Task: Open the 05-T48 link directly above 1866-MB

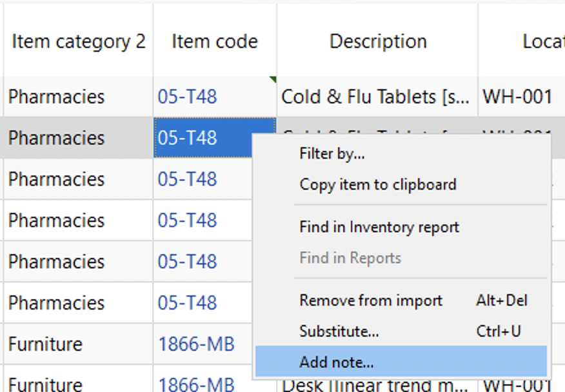Action: click(x=188, y=303)
